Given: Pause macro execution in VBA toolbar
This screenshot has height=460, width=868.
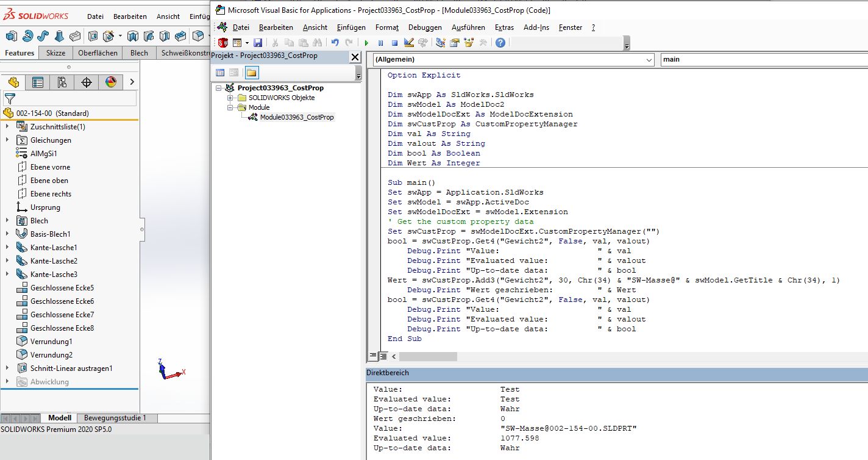Looking at the screenshot, I should tap(380, 43).
